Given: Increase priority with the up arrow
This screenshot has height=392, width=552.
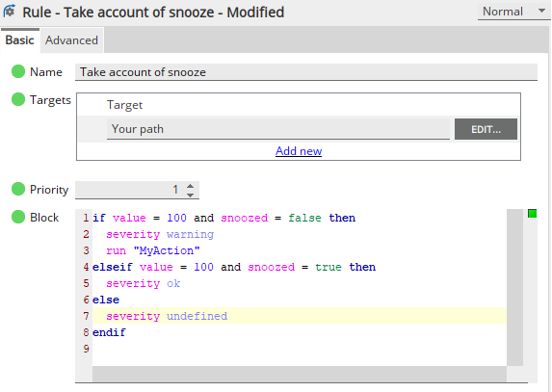Looking at the screenshot, I should pyautogui.click(x=191, y=186).
